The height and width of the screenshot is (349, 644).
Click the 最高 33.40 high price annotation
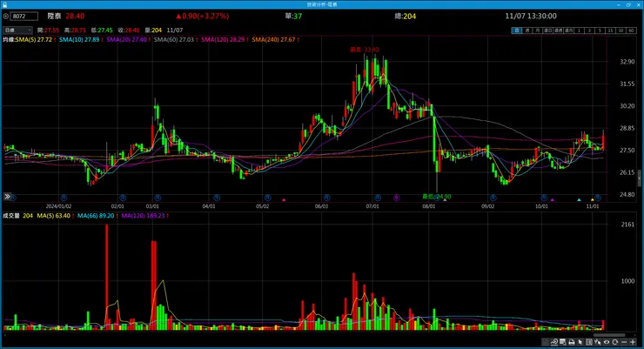(365, 50)
